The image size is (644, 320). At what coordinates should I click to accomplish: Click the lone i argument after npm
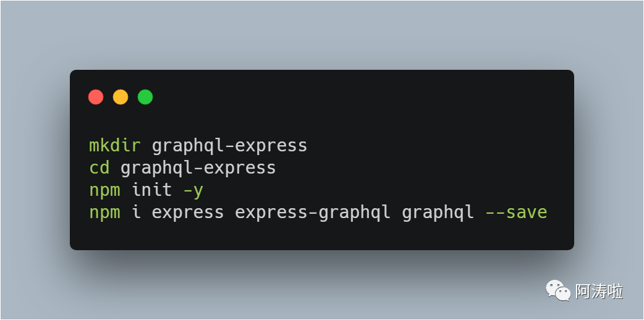coord(136,213)
